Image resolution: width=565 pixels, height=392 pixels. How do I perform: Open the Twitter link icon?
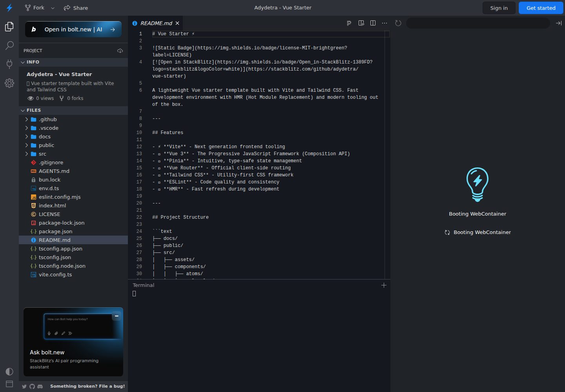coord(24,387)
